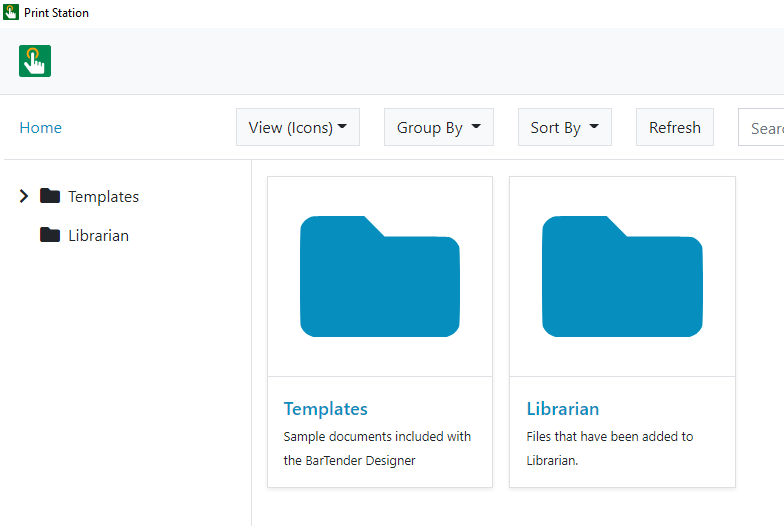The height and width of the screenshot is (526, 784).
Task: Select Librarian in the sidebar tree
Action: coord(98,236)
